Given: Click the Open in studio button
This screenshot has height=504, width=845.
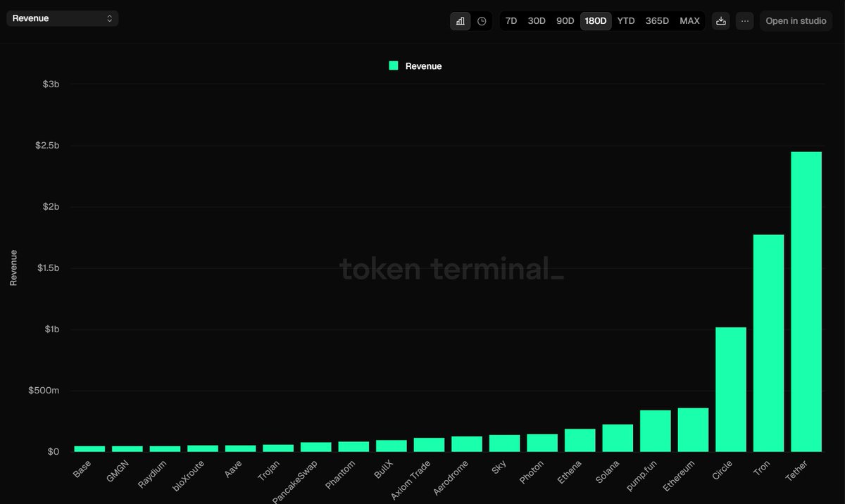Looking at the screenshot, I should pos(796,21).
